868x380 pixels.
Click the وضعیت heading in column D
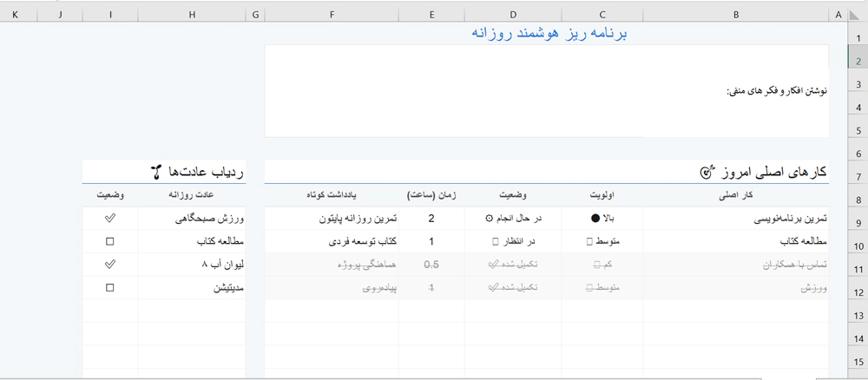[x=513, y=195]
